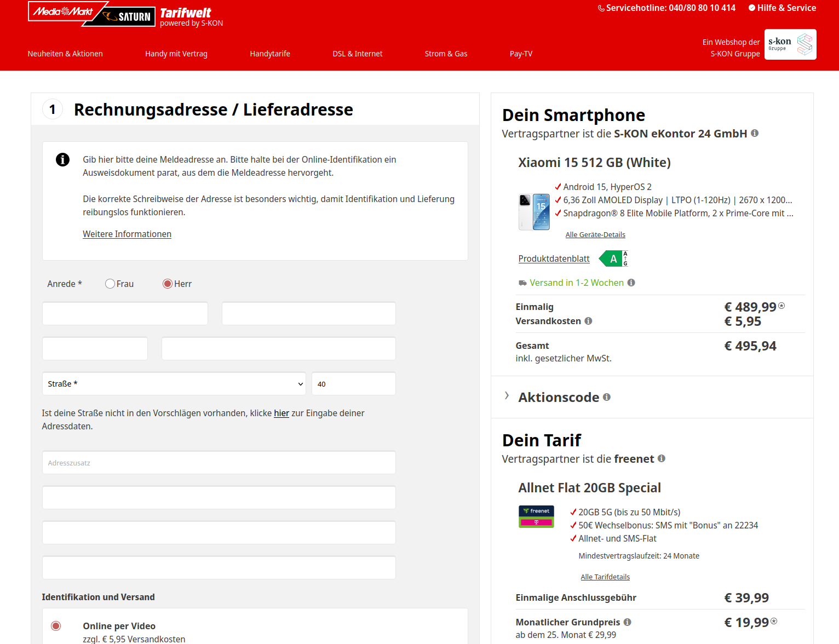The width and height of the screenshot is (839, 644).
Task: Click info icon beside freenet Vertragspartner
Action: (x=662, y=458)
